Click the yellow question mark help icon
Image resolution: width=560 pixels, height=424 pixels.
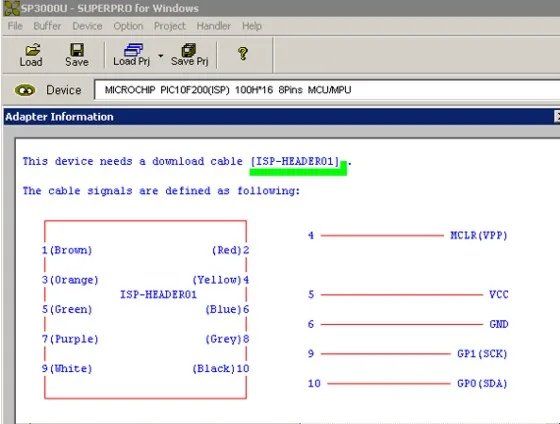click(x=243, y=54)
